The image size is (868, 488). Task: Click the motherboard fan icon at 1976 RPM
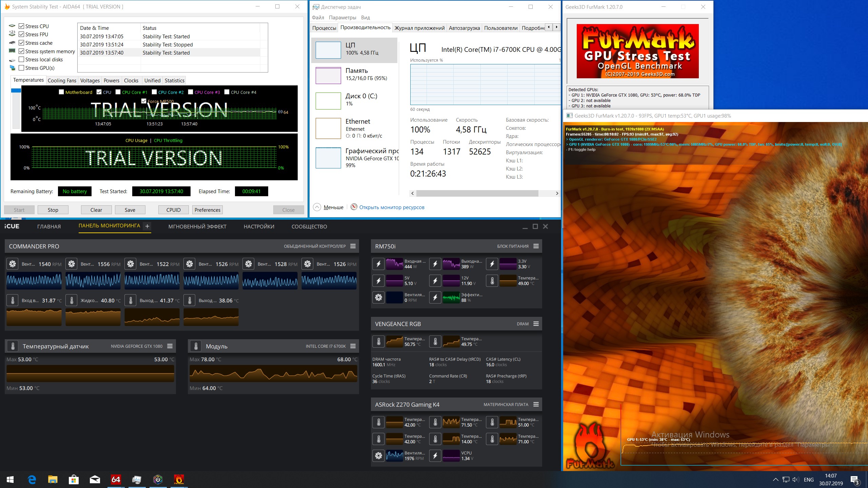tap(379, 455)
